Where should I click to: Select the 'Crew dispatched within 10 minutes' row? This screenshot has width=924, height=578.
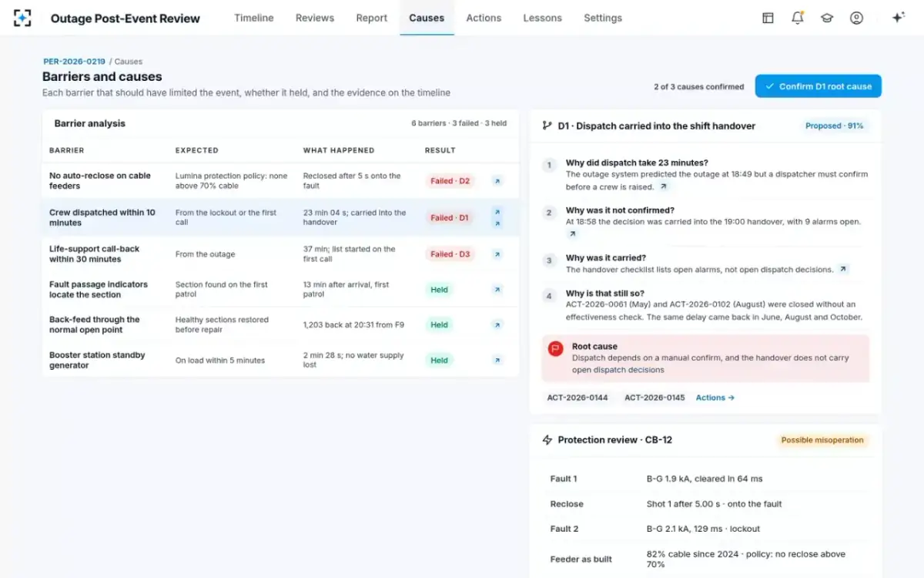click(x=280, y=217)
